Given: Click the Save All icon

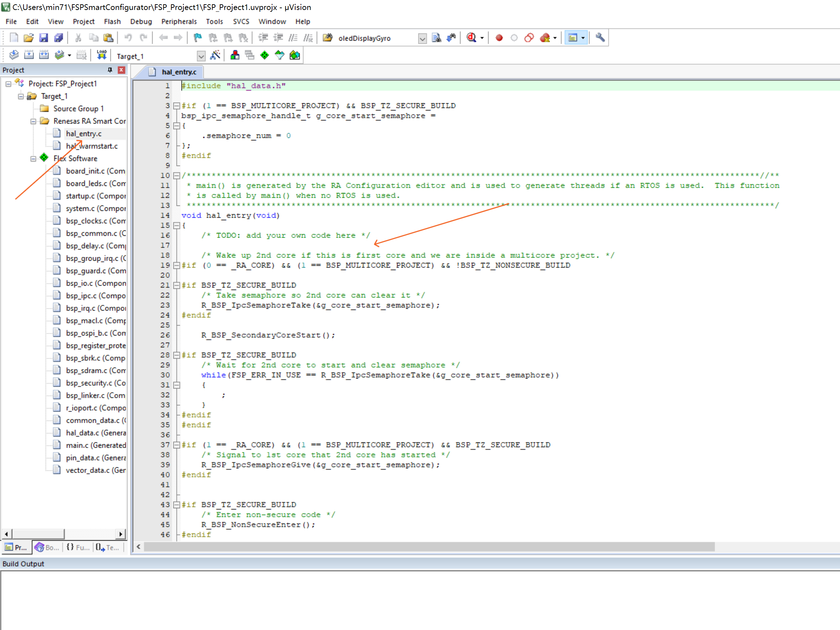Looking at the screenshot, I should tap(58, 38).
